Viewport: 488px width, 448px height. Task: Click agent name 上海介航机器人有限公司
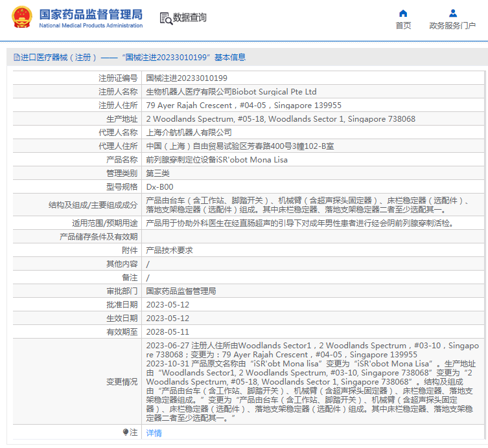(x=189, y=133)
